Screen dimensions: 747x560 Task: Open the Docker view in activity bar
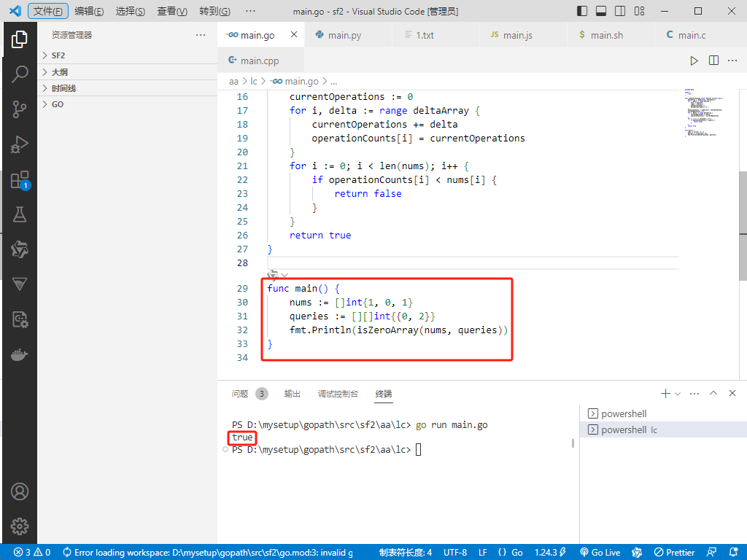click(20, 355)
